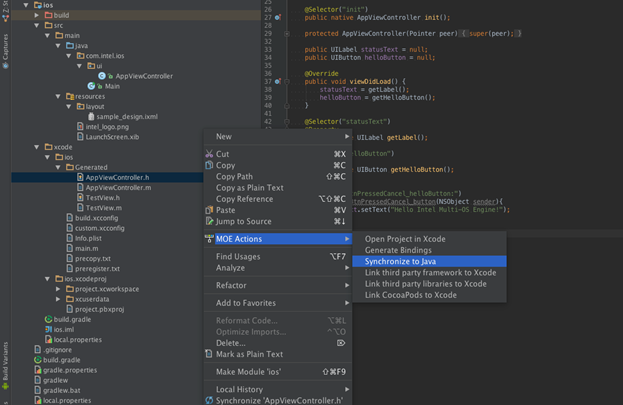Click the intel_logo.png file icon
Screen dimensions: 623x405
click(x=80, y=126)
